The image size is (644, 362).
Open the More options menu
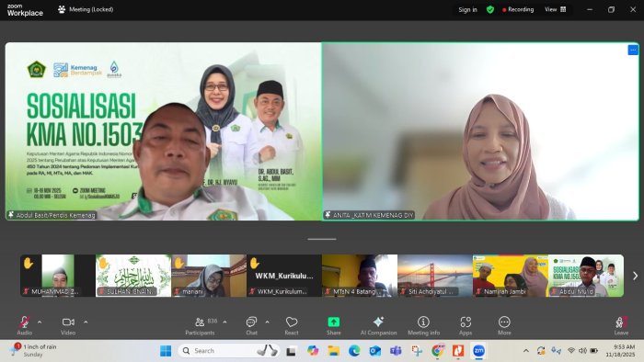point(504,325)
